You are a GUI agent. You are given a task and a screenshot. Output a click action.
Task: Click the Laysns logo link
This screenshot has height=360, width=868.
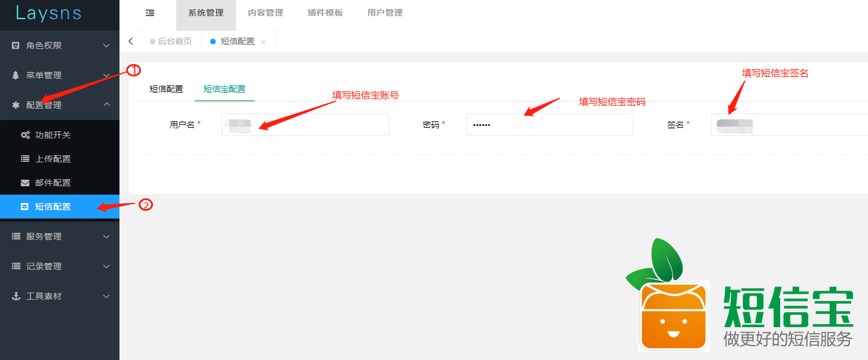pos(48,13)
